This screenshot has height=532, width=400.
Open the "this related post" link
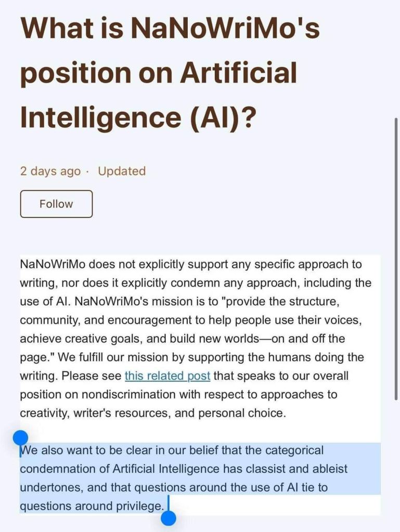click(x=167, y=375)
